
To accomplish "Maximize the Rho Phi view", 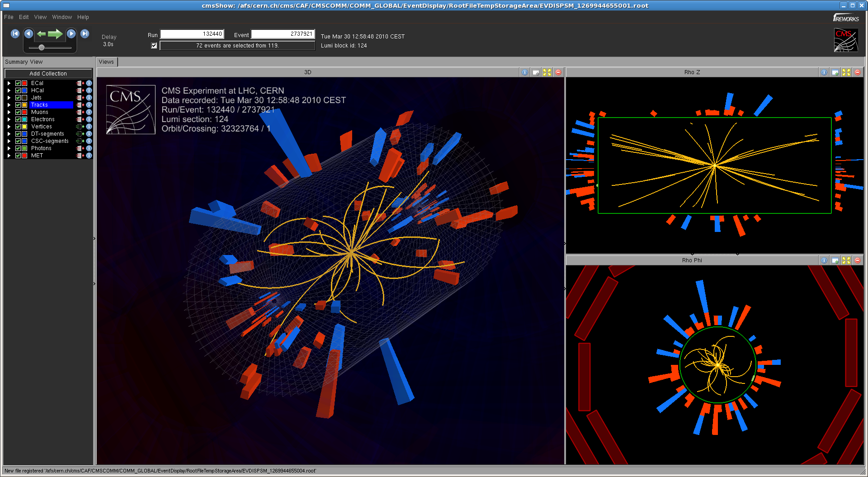I will pyautogui.click(x=846, y=260).
